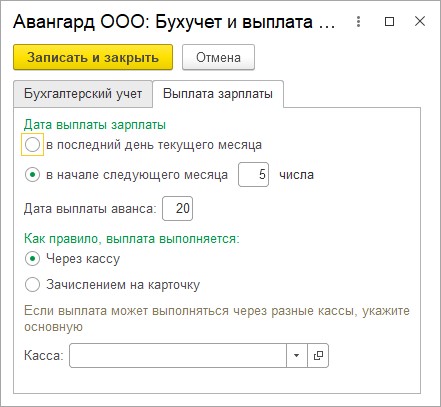Select 'в последний день текущего месяца' radio
The image size is (441, 407).
(x=32, y=145)
